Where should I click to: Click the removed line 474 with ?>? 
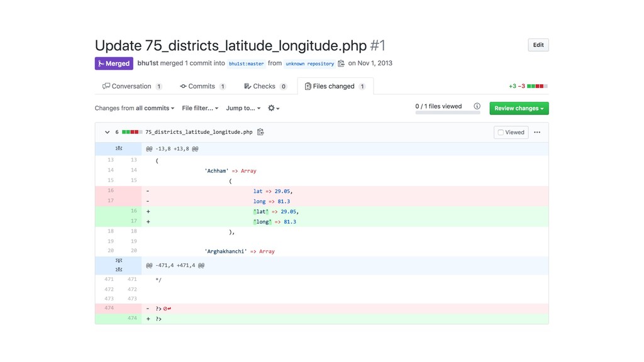point(321,309)
